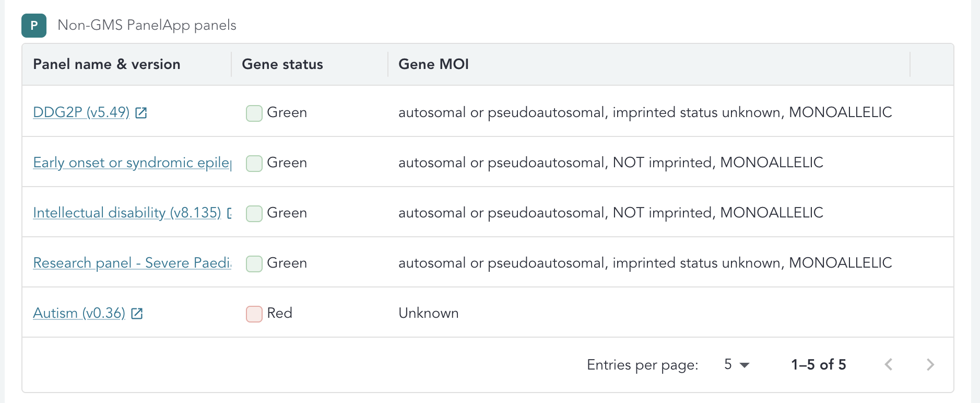980x403 pixels.
Task: Open Autism (v0.36) panel link
Action: [x=79, y=313]
